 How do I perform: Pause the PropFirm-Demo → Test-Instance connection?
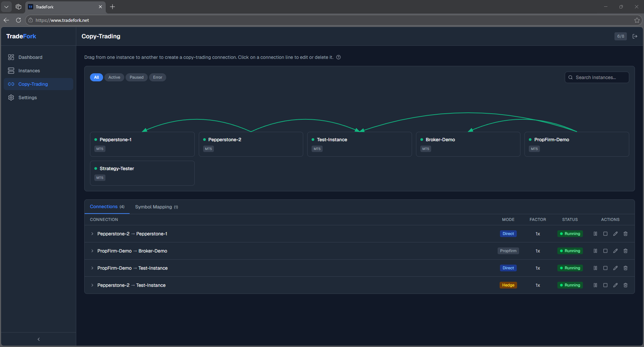[595, 268]
